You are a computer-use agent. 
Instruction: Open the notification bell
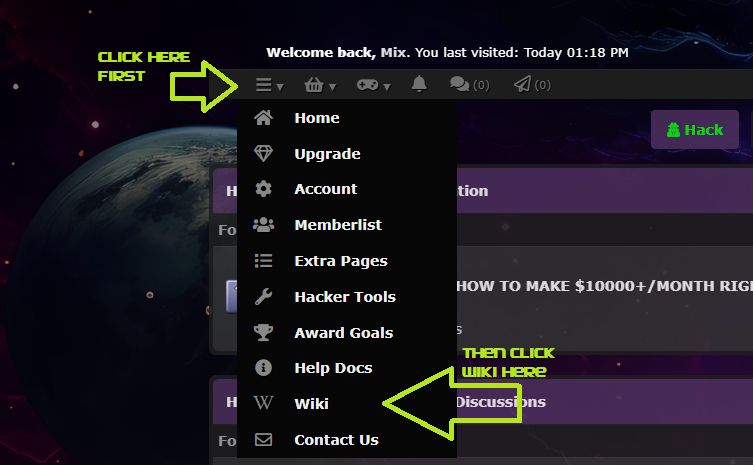pos(419,84)
